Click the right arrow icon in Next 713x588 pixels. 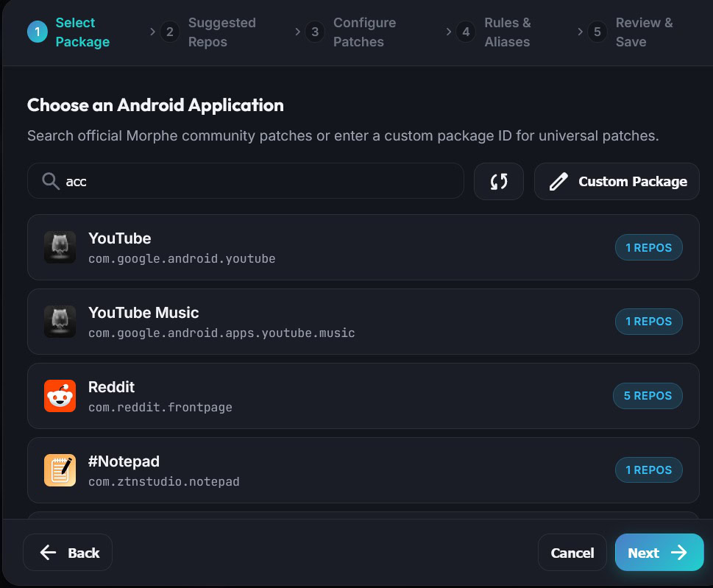pos(679,553)
